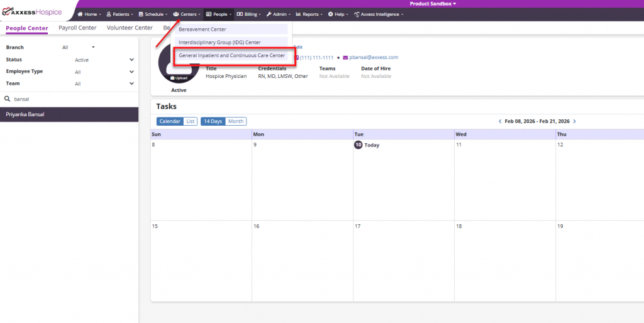
Task: Switch calendar range to Month
Action: (x=236, y=121)
